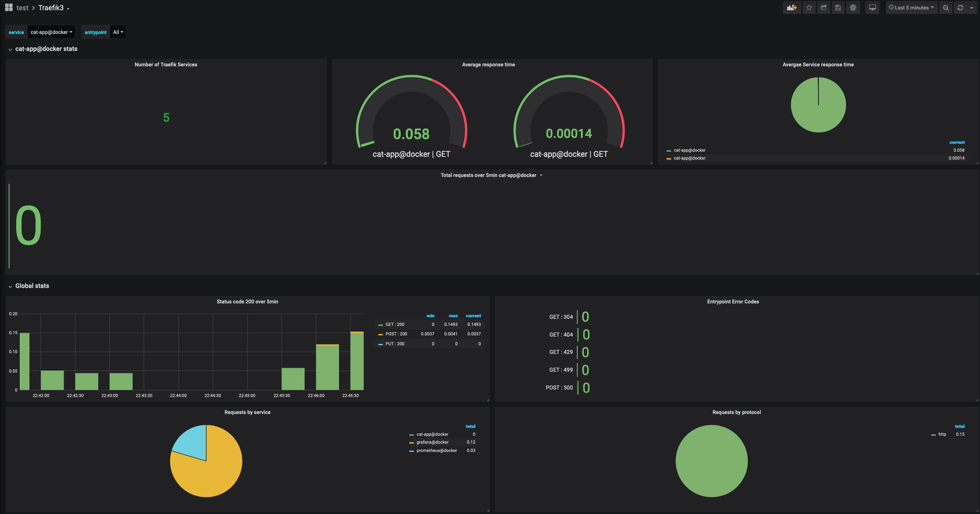
Task: Toggle http series in protocol legend
Action: (942, 434)
